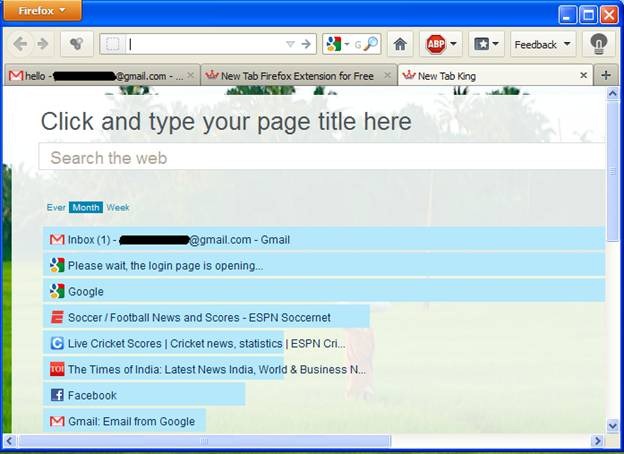Go back to the previous page
624x454 pixels.
pos(20,44)
